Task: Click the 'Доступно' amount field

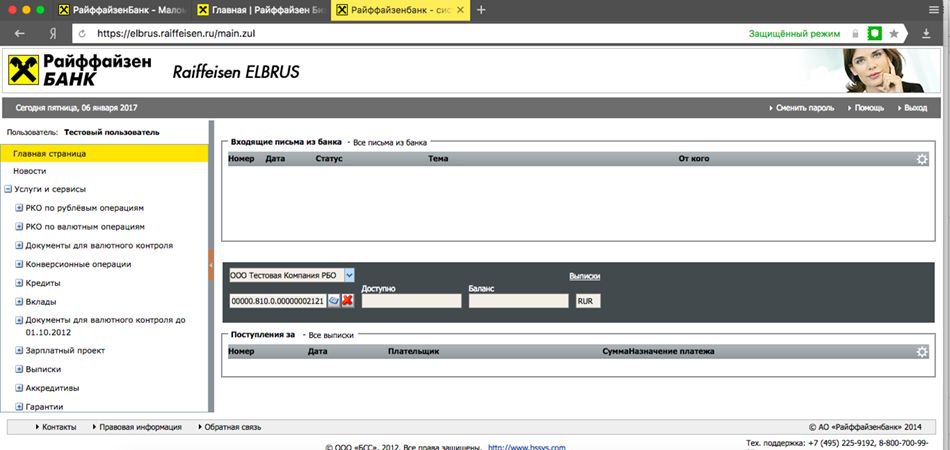Action: click(x=411, y=300)
